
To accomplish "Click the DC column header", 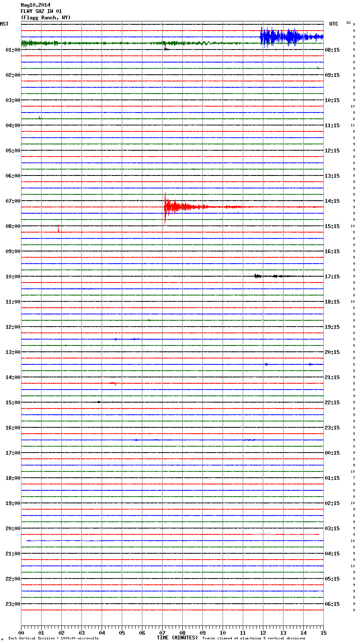I will 349,23.
